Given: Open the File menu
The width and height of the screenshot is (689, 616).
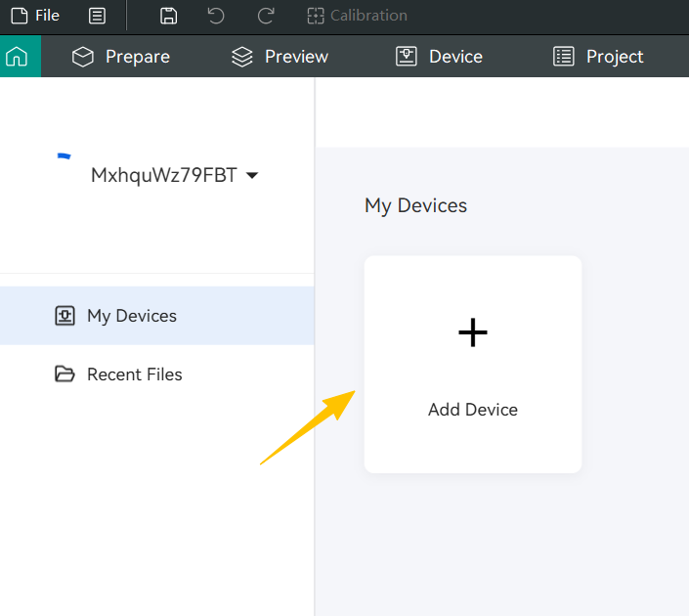Looking at the screenshot, I should tap(35, 16).
